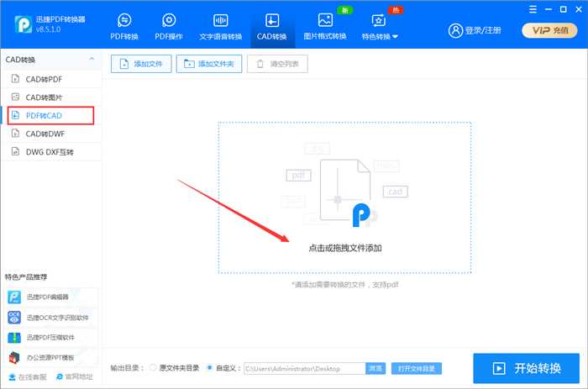Click the 添加文件夹 button
This screenshot has width=588, height=389.
click(x=209, y=64)
